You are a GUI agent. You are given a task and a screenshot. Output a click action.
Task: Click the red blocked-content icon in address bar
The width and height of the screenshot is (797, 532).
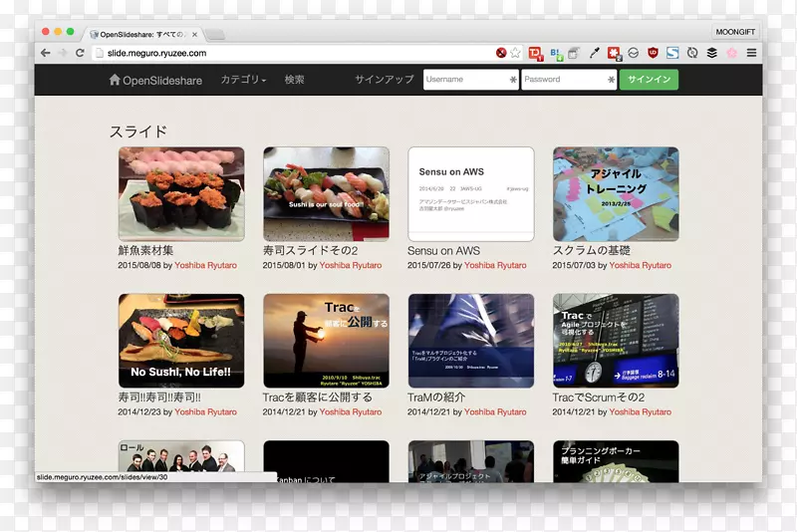pos(501,53)
